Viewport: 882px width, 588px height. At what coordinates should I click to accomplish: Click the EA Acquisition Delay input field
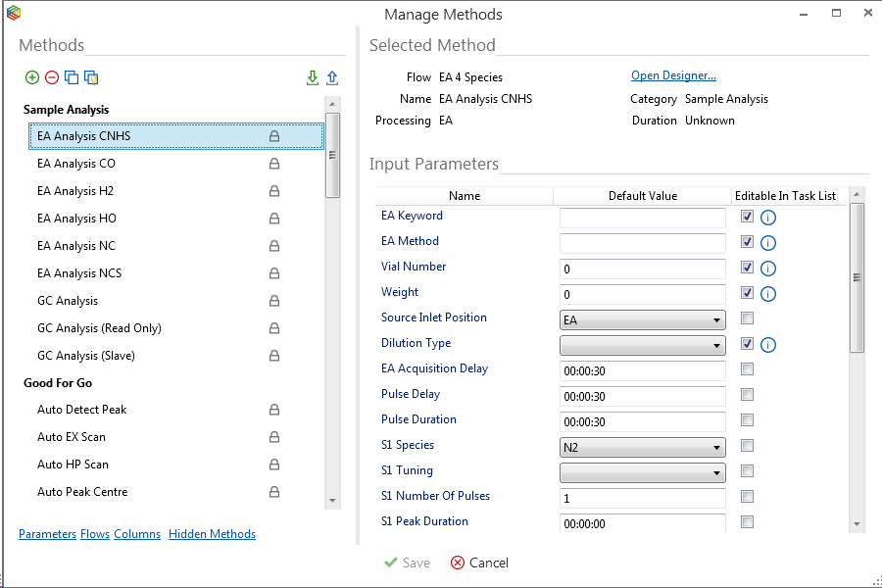pyautogui.click(x=642, y=370)
